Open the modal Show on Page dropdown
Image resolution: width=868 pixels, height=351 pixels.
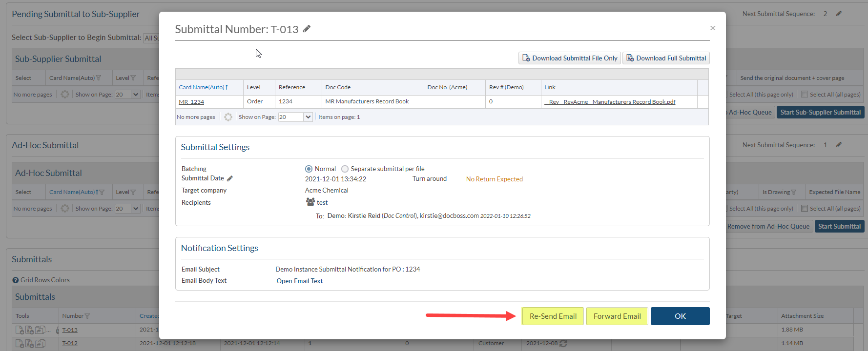(308, 117)
